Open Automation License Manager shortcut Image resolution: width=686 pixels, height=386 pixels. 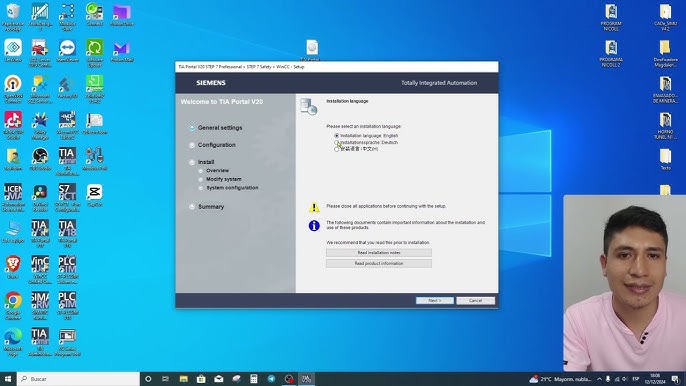(13, 197)
